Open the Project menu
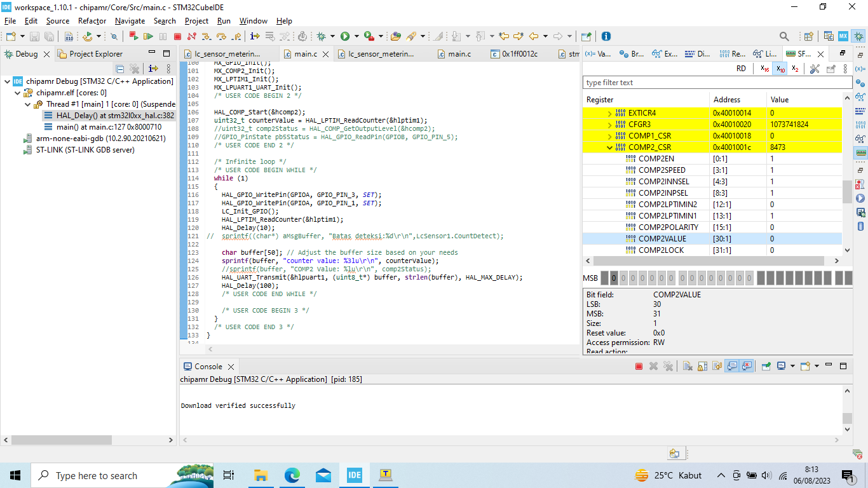This screenshot has width=868, height=488. coord(196,21)
